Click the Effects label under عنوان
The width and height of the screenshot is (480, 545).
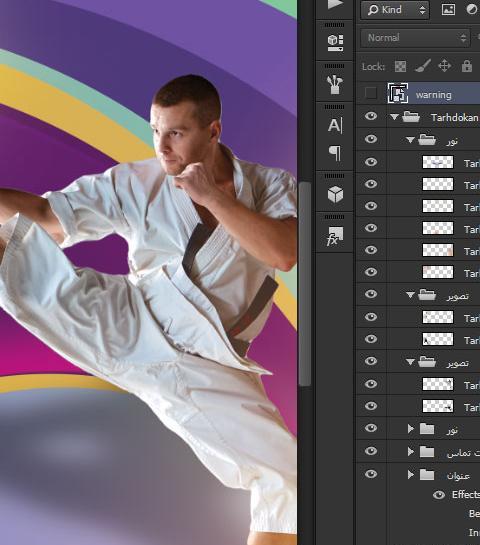tap(466, 495)
